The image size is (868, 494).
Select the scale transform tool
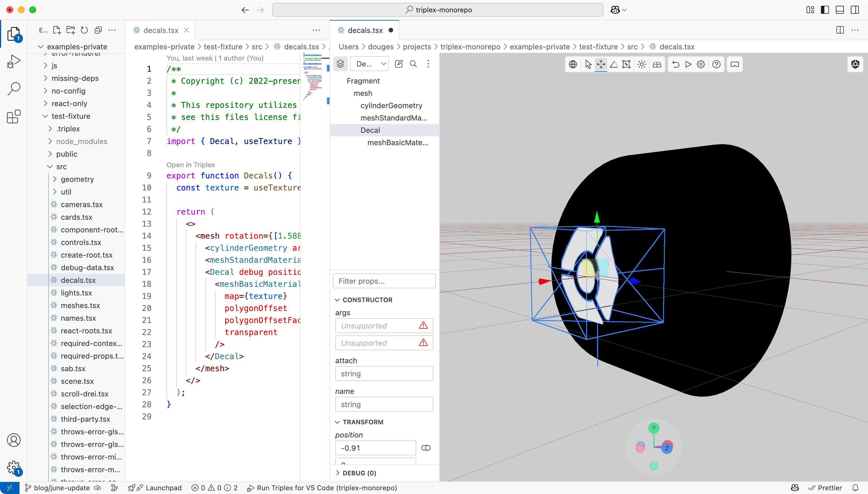[x=626, y=64]
